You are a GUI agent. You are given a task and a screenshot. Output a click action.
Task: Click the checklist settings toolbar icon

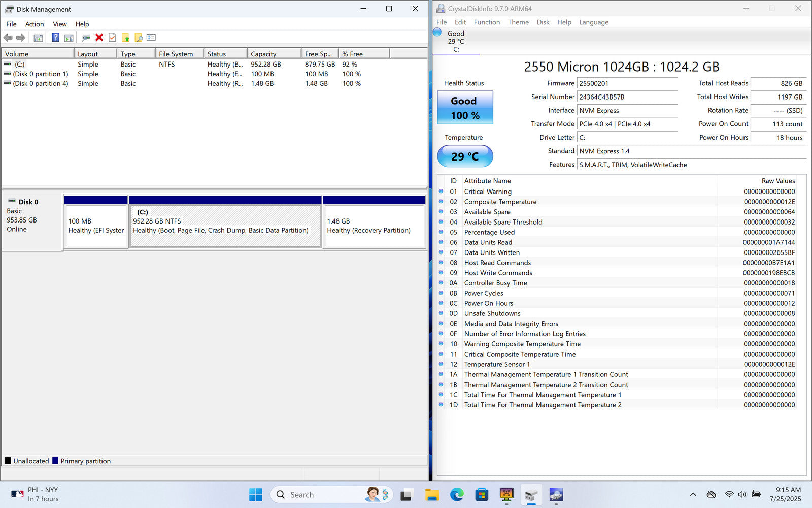[151, 38]
